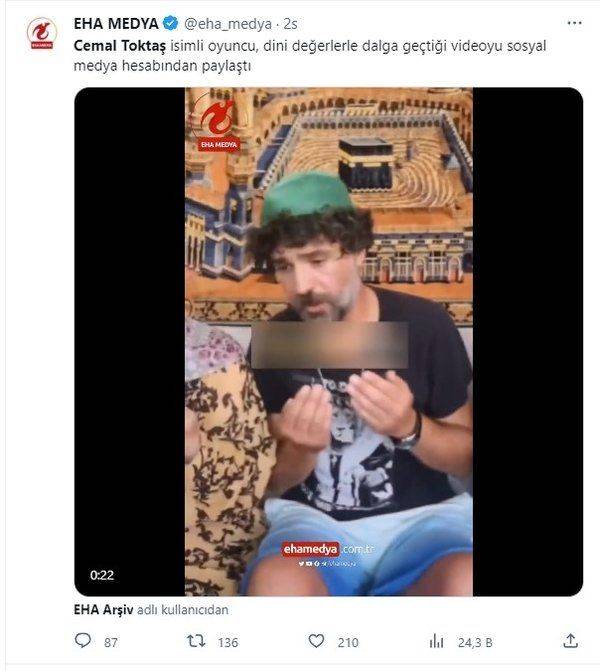Click the 136 retweets count
This screenshot has height=671, width=600.
[x=228, y=643]
